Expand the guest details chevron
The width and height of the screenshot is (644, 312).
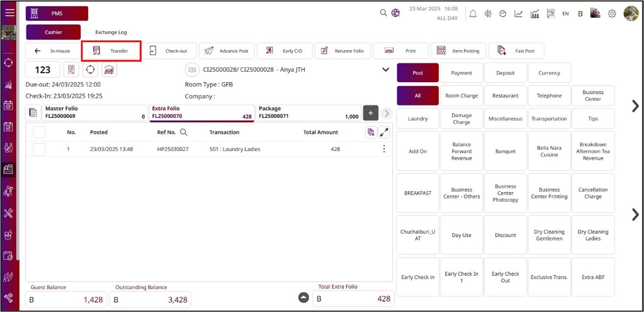[x=385, y=70]
